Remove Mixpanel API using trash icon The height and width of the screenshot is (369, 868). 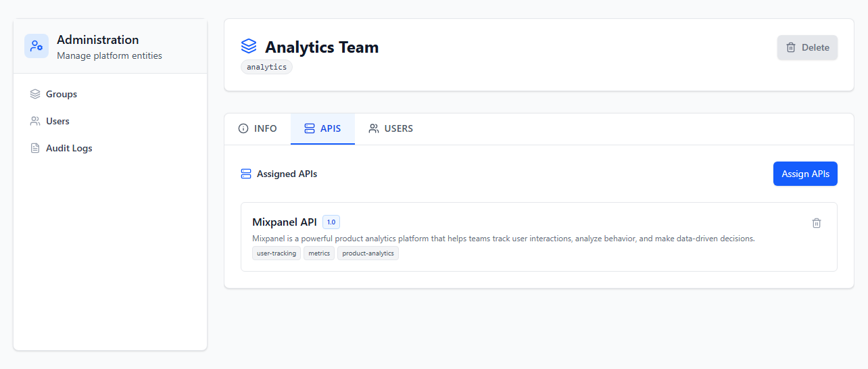click(x=816, y=223)
